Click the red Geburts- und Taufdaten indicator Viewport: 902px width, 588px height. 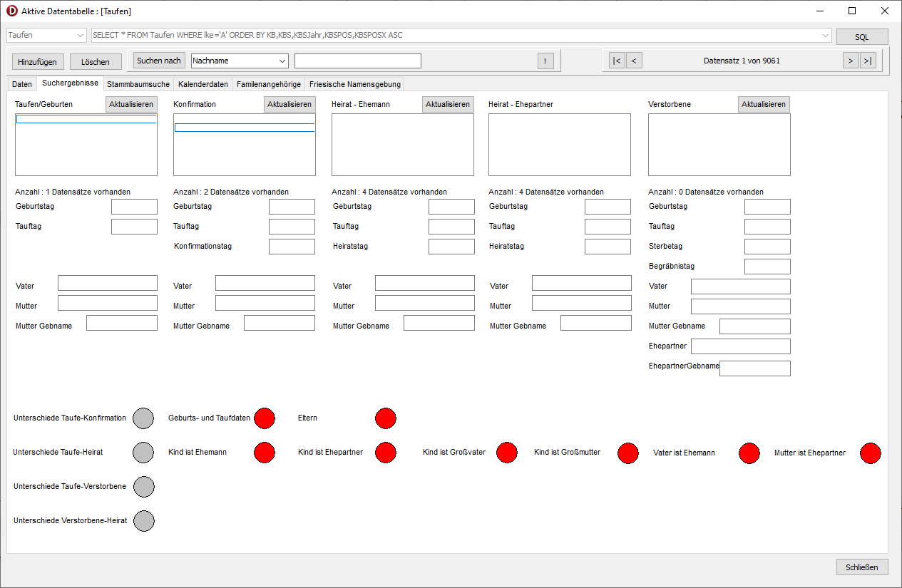tap(265, 418)
